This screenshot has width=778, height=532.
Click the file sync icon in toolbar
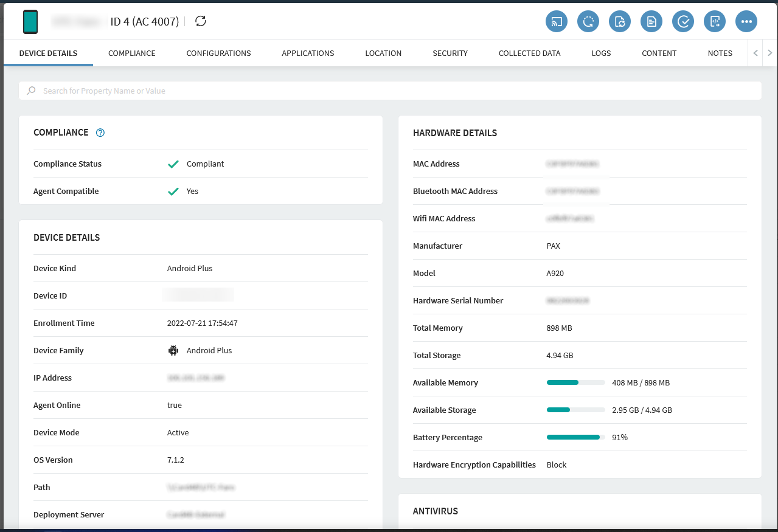[620, 22]
